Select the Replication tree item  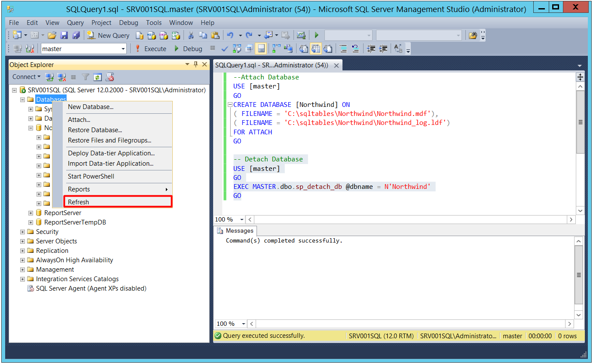coord(52,251)
